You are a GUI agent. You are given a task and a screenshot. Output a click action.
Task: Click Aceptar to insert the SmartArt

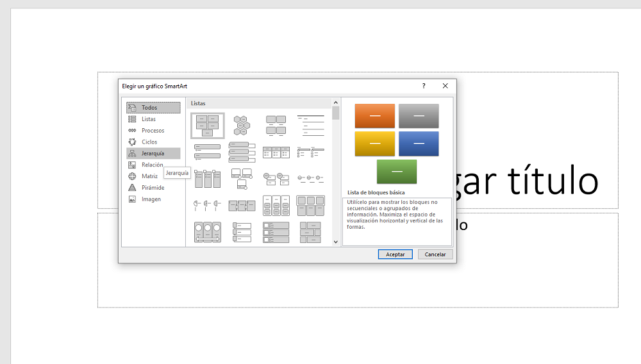coord(395,254)
